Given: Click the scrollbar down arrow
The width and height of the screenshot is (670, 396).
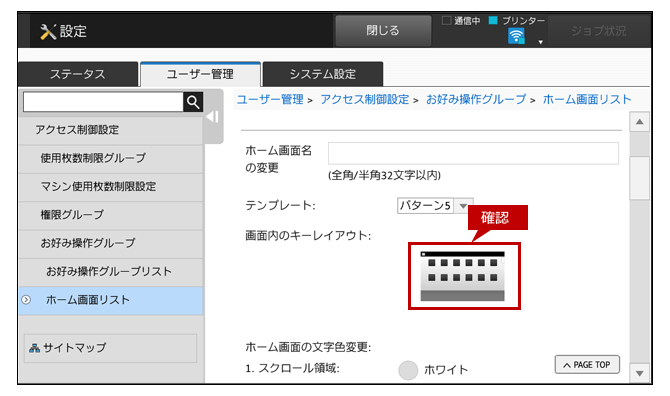Looking at the screenshot, I should pyautogui.click(x=639, y=373).
